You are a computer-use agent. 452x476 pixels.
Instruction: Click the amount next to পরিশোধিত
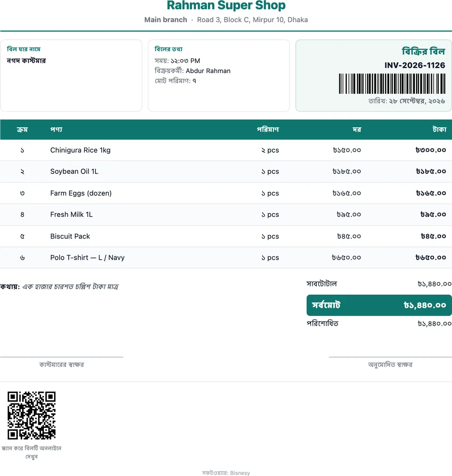point(435,324)
